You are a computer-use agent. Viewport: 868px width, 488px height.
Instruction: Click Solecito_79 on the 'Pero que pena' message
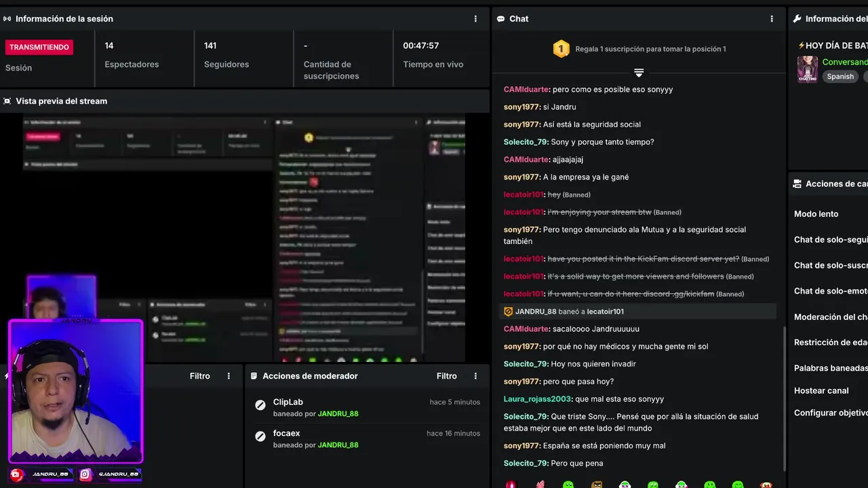pyautogui.click(x=526, y=464)
